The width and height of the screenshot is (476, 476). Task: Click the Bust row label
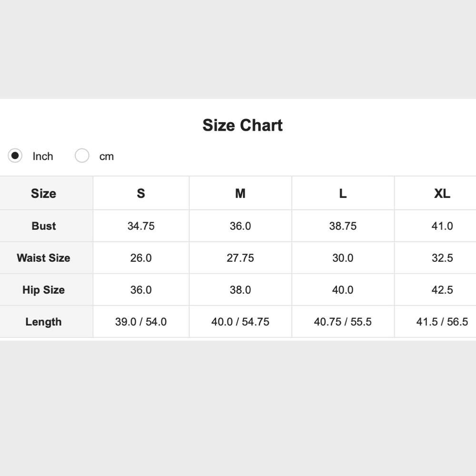(x=44, y=226)
